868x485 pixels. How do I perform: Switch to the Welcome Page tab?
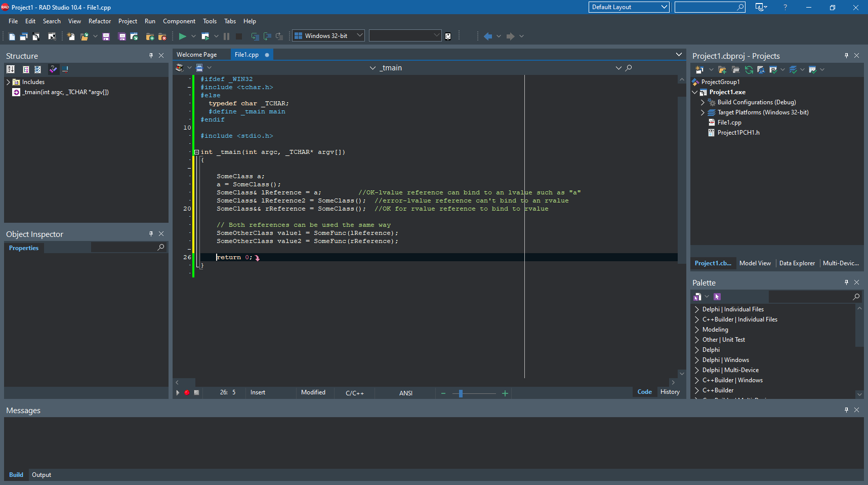pos(197,54)
